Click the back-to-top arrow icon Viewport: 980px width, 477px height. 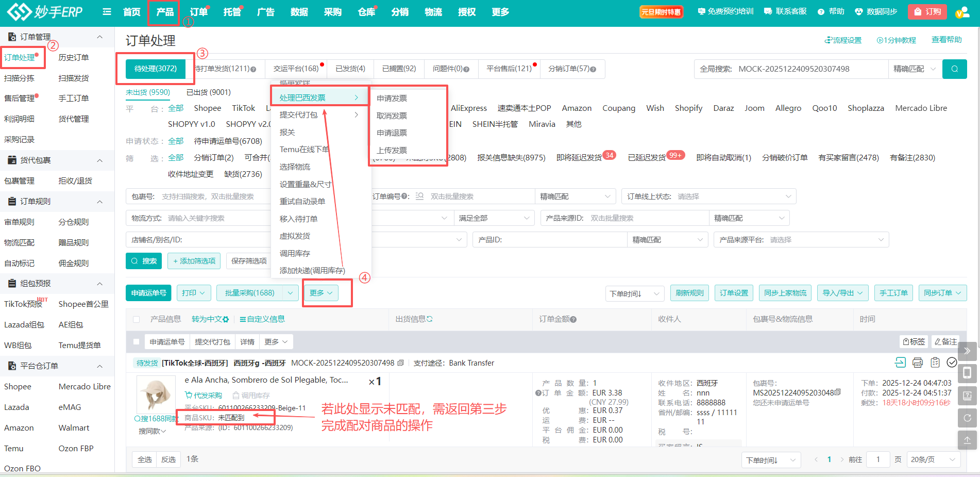point(967,440)
